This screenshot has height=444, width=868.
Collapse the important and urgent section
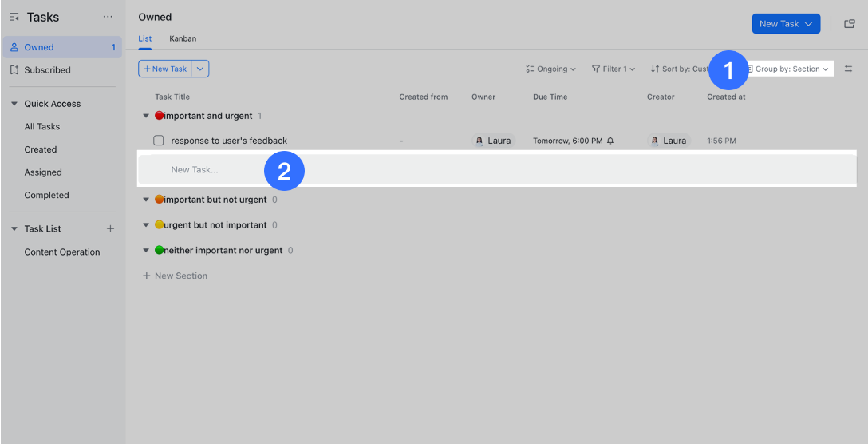pos(146,116)
